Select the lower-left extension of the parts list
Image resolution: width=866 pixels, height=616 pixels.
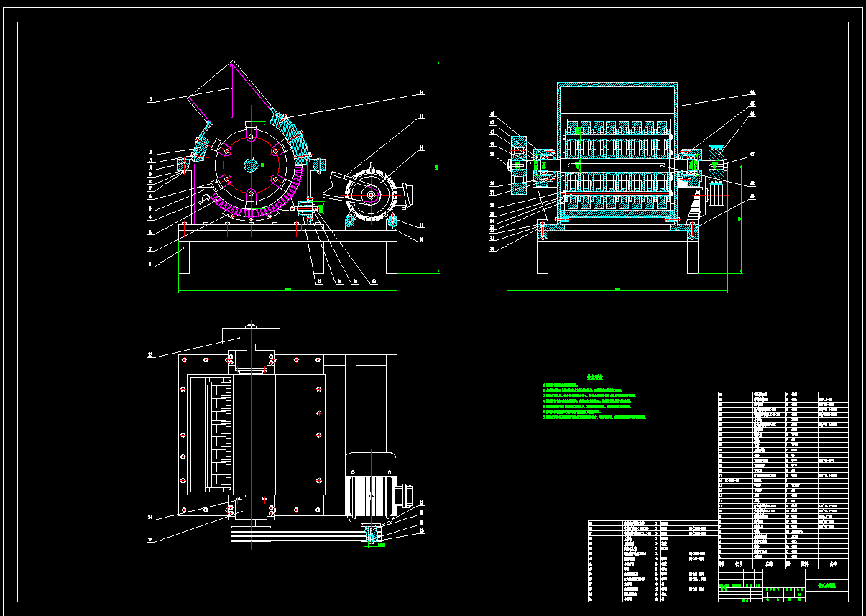click(x=653, y=561)
